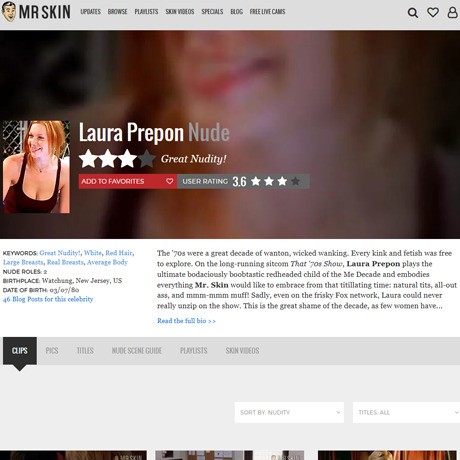460x460 pixels.
Task: Click the Mr Skin mascot logo
Action: pos(9,12)
